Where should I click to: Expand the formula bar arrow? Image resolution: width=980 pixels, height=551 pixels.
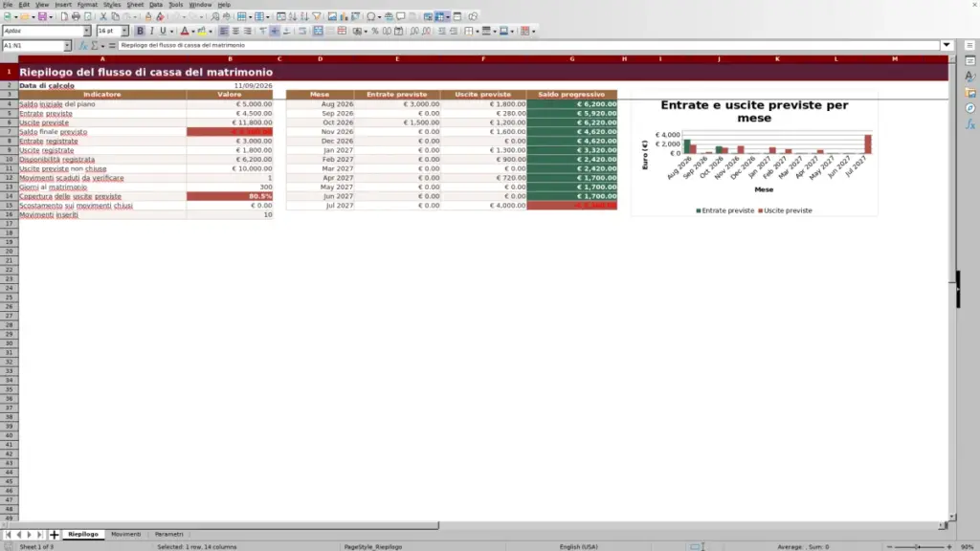point(947,45)
